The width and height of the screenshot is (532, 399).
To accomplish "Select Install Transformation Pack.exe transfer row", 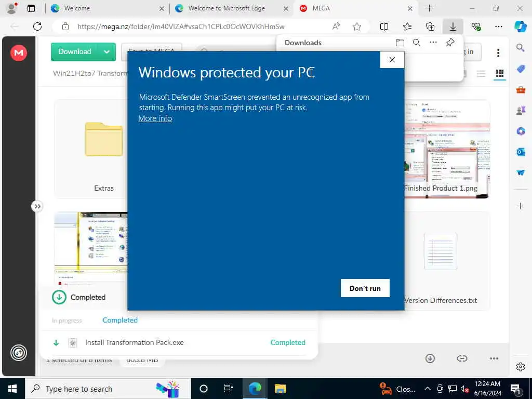I will pyautogui.click(x=179, y=342).
